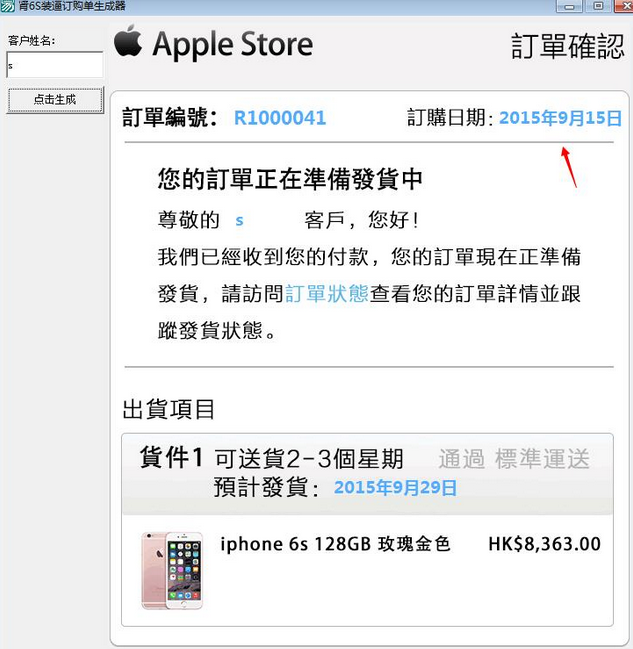
Task: Maximize the window from title bar
Action: coord(598,6)
